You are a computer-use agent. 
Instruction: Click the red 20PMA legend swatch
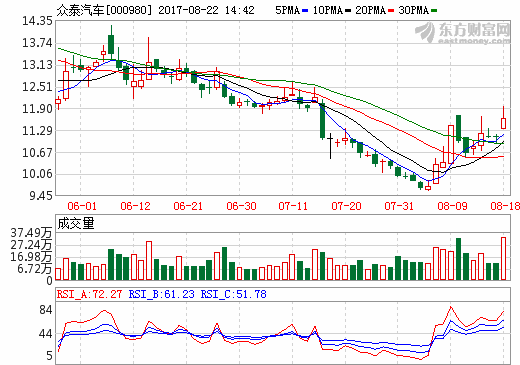click(391, 11)
